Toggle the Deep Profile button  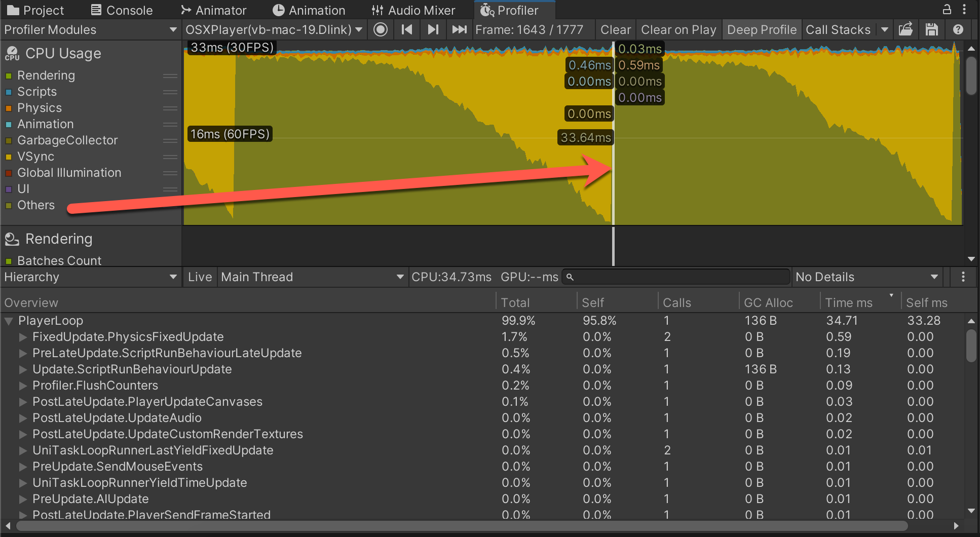(762, 30)
